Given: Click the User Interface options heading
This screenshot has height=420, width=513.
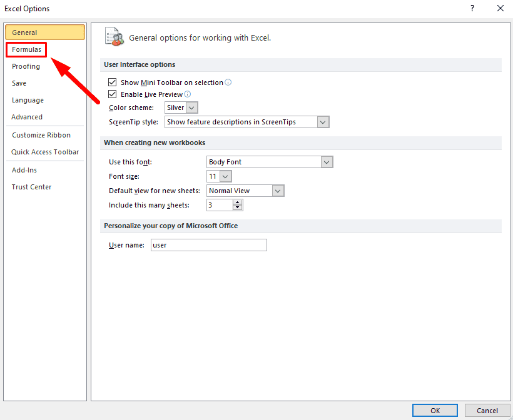Looking at the screenshot, I should (140, 64).
